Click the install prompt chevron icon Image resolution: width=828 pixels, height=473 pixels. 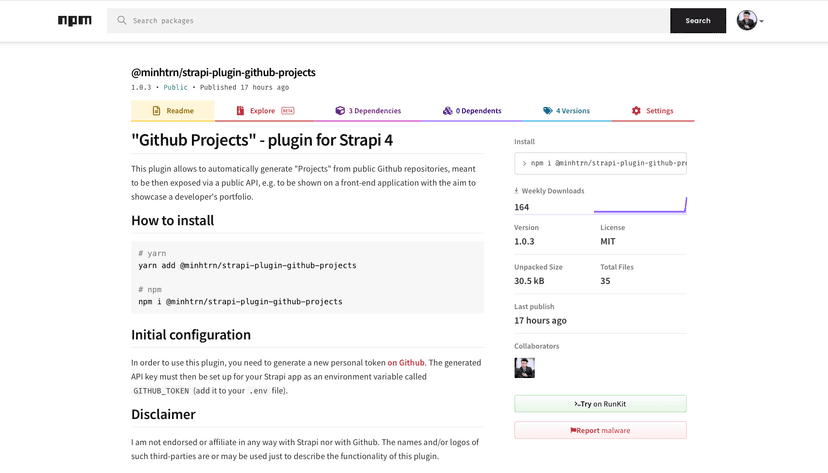524,164
